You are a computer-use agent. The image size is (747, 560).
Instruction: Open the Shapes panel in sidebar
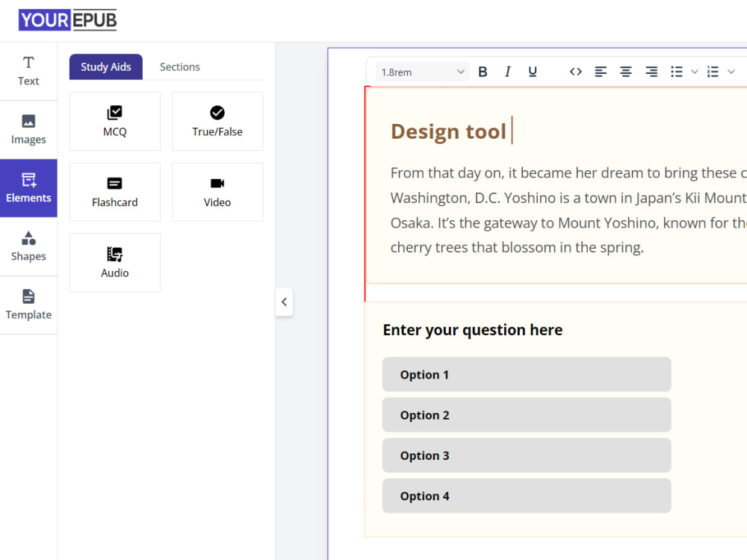28,246
